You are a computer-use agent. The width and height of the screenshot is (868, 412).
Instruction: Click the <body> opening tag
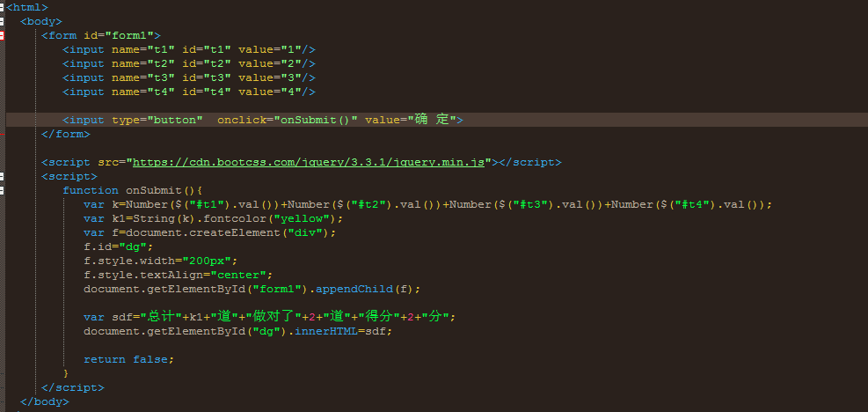(41, 22)
